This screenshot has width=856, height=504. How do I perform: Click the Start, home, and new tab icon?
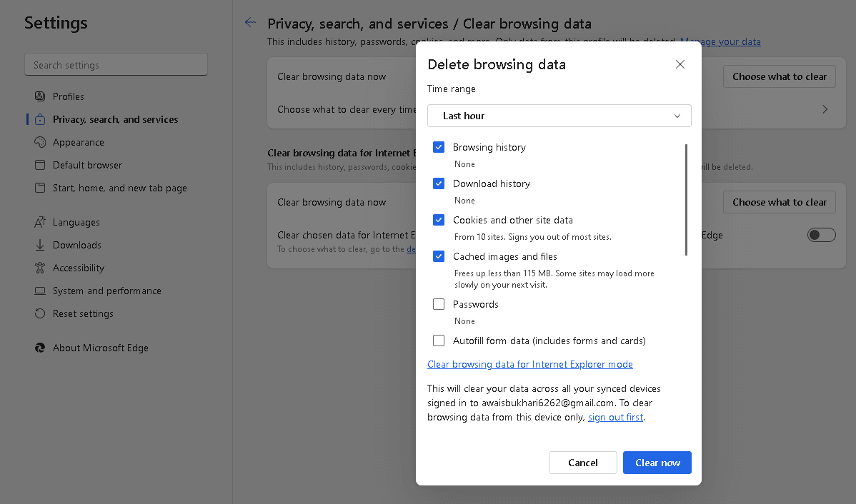(40, 188)
